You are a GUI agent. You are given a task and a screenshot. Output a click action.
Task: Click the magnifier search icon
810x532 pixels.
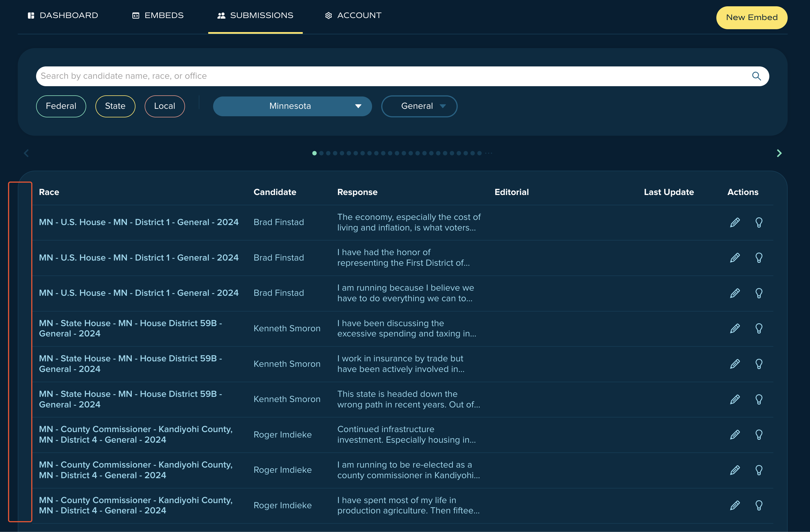coord(756,76)
